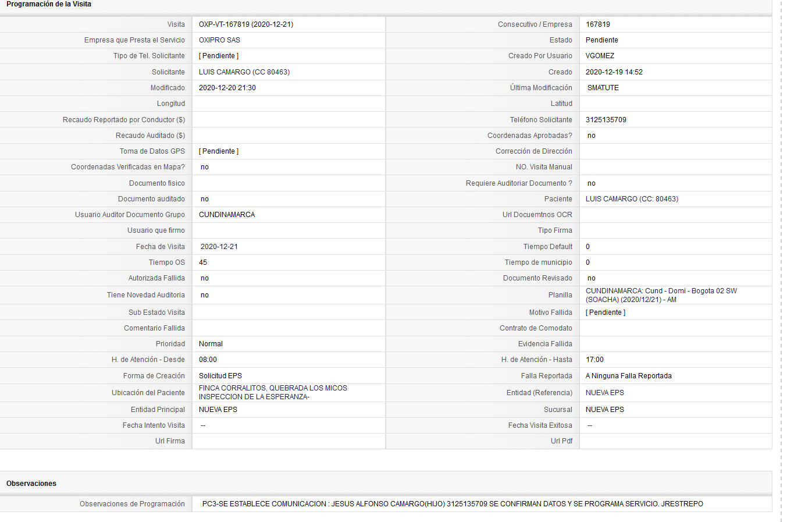Screen dimensions: 812x522
Task: Select the Creado timestamp 2020-12-19 14:52
Action: click(x=614, y=72)
